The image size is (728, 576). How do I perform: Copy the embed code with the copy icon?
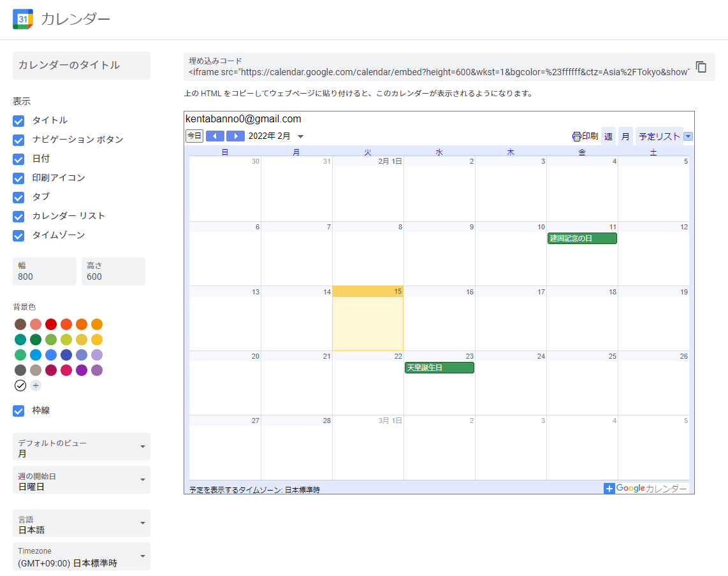[701, 67]
